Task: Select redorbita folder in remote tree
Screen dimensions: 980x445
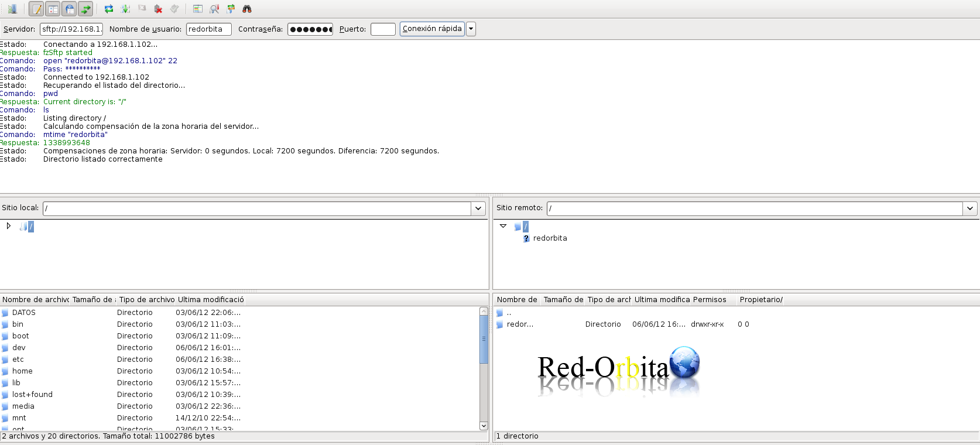Action: point(550,238)
